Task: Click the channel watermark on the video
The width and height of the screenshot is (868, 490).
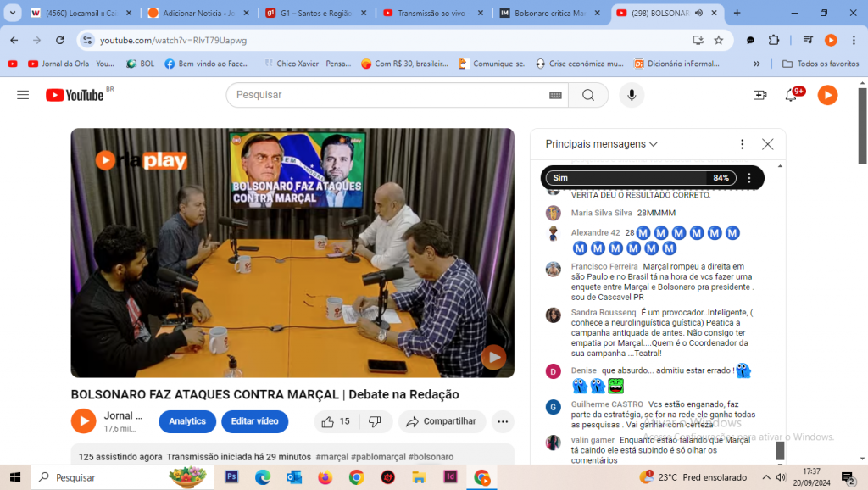Action: click(x=493, y=357)
